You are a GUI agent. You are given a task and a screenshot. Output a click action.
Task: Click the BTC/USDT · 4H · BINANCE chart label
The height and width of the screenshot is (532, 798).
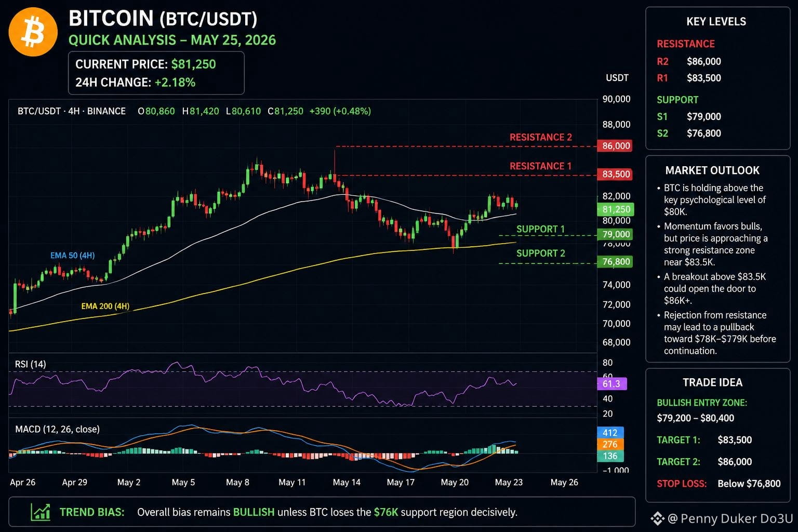tap(72, 111)
